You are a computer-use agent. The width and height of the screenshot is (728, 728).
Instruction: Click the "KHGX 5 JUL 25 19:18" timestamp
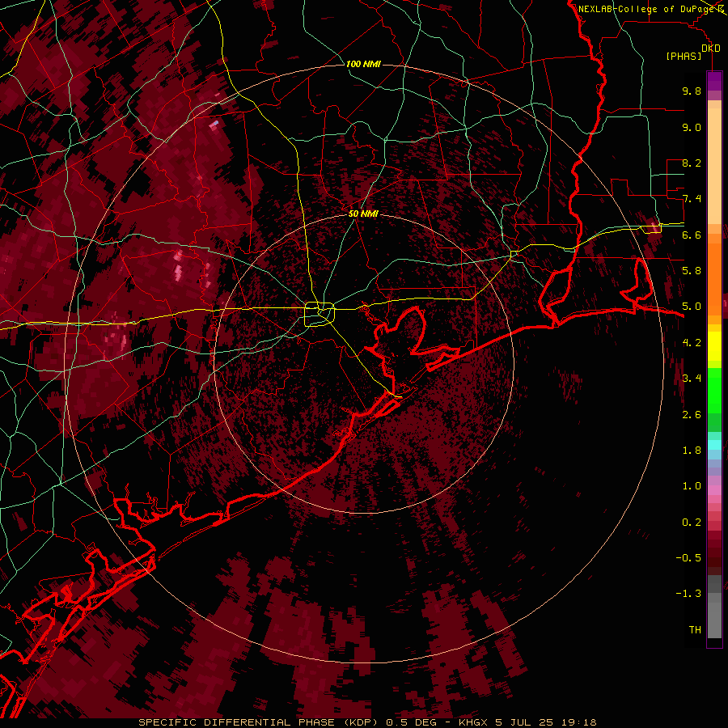(527, 722)
